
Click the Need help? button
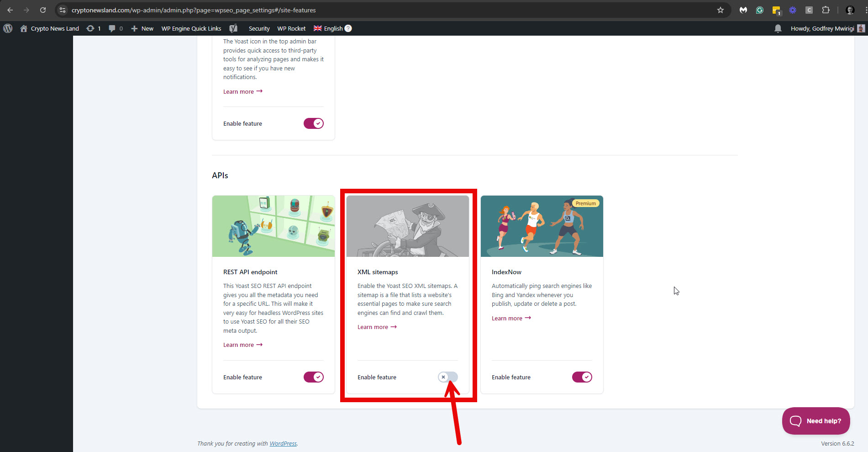(x=816, y=421)
